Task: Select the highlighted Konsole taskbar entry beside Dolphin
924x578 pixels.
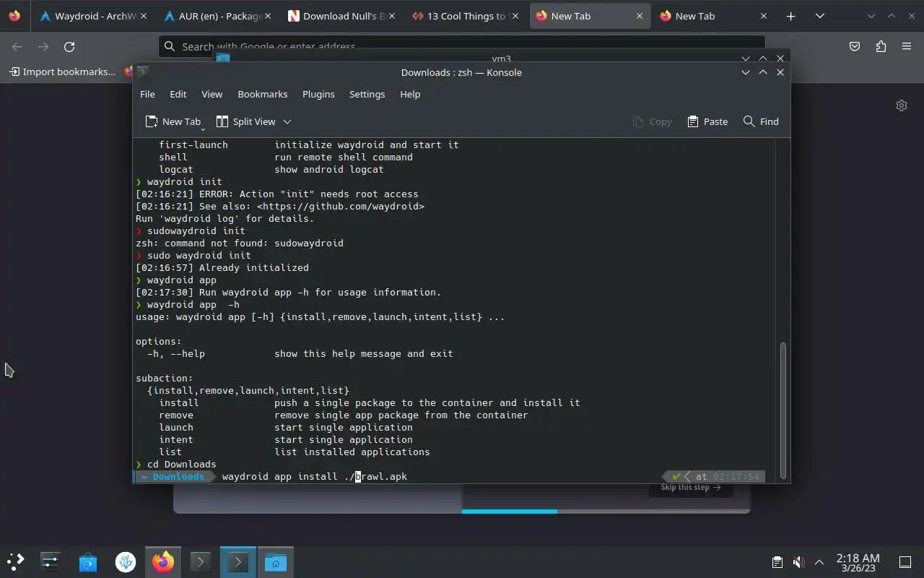Action: pyautogui.click(x=237, y=561)
